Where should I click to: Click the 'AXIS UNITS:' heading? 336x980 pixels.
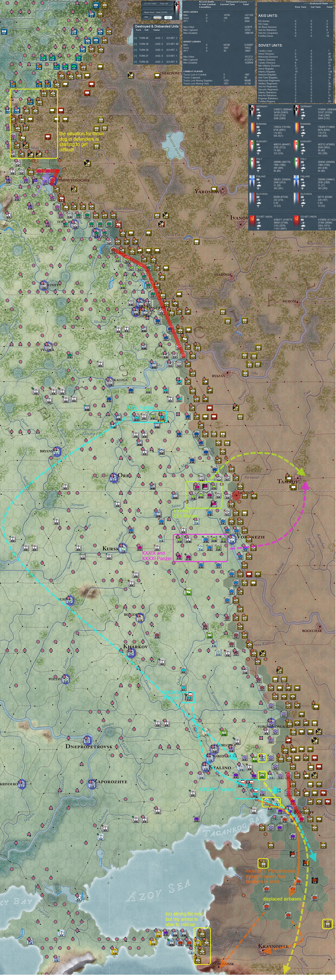(268, 16)
